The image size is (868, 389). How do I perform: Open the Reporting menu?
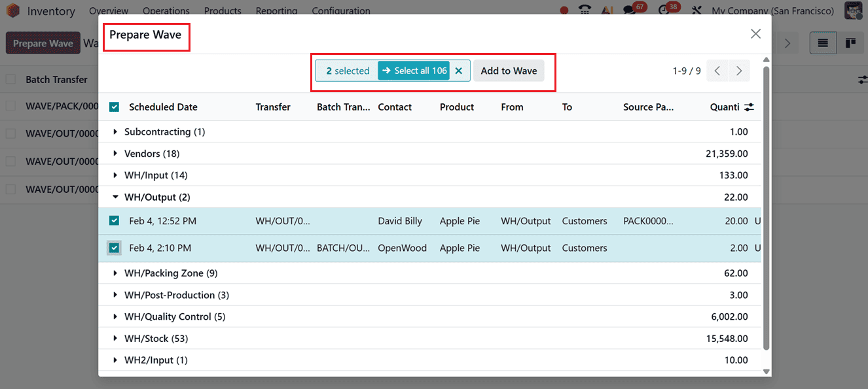point(277,10)
